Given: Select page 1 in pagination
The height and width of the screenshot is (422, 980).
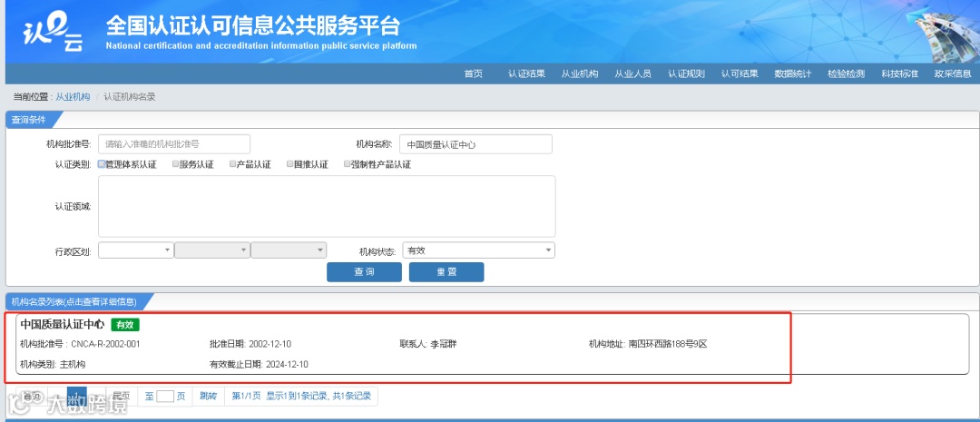Looking at the screenshot, I should point(77,396).
